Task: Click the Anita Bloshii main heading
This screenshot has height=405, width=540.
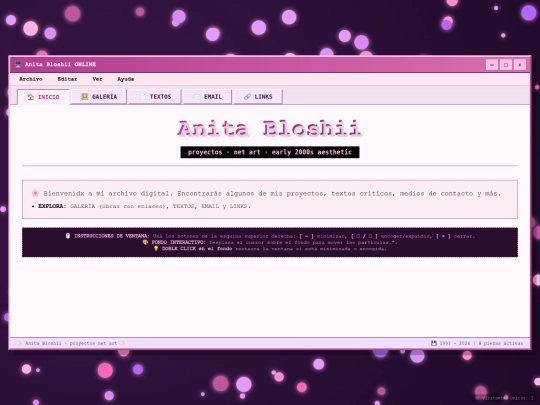Action: pos(270,128)
